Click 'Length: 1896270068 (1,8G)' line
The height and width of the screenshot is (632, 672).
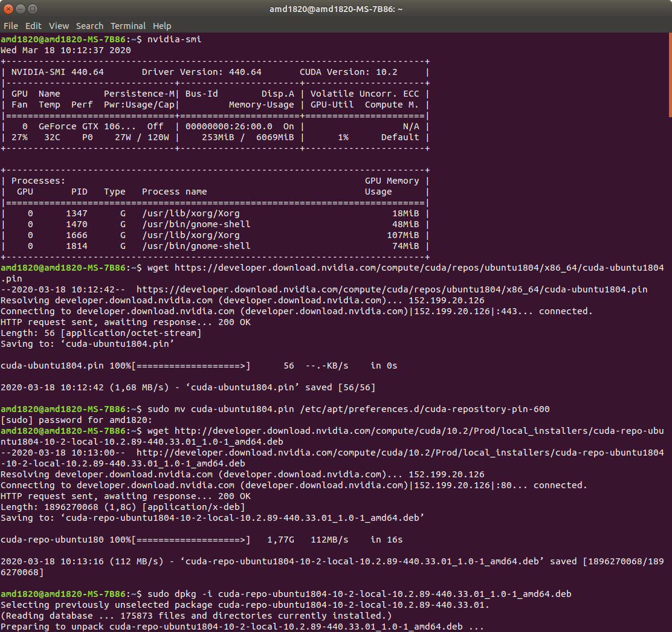click(123, 507)
